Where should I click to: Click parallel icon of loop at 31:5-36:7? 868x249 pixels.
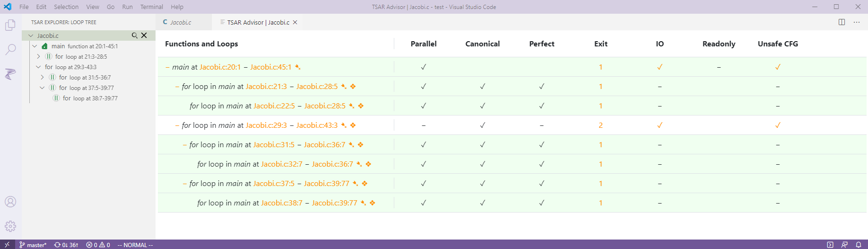tap(52, 77)
